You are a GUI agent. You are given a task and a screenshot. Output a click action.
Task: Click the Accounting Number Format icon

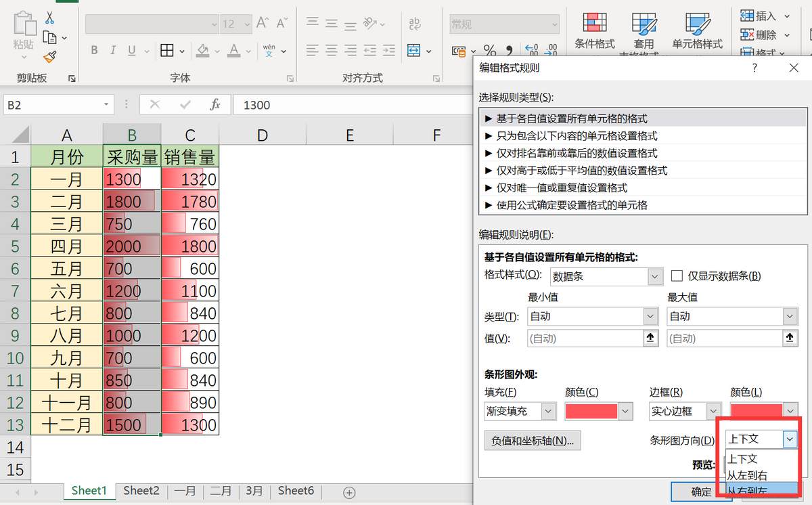(459, 51)
